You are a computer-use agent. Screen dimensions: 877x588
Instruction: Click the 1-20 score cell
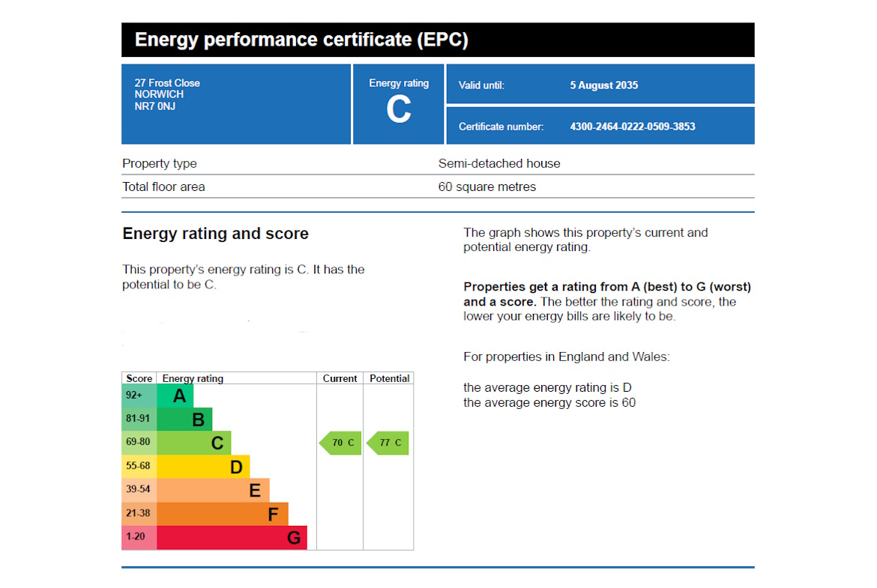click(139, 537)
